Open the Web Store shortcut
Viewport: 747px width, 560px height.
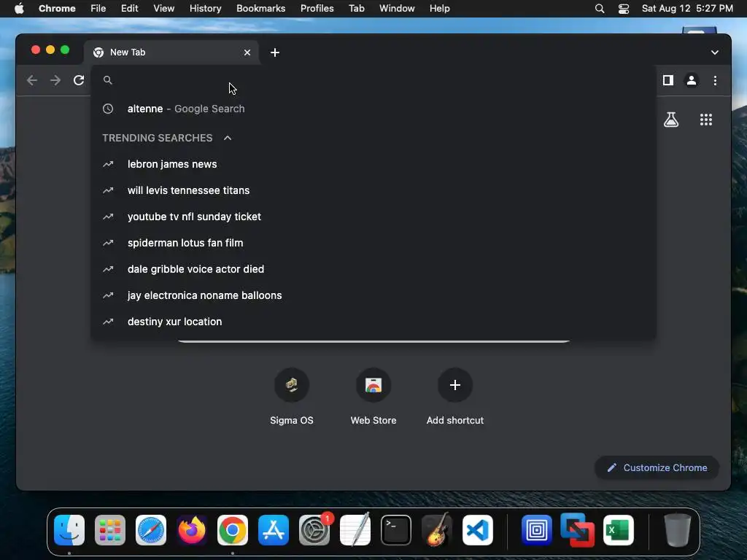tap(373, 395)
